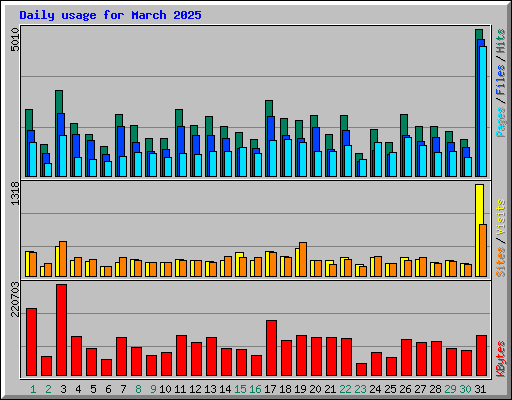Click day 27 on the x-axis
The width and height of the screenshot is (512, 400).
point(420,389)
